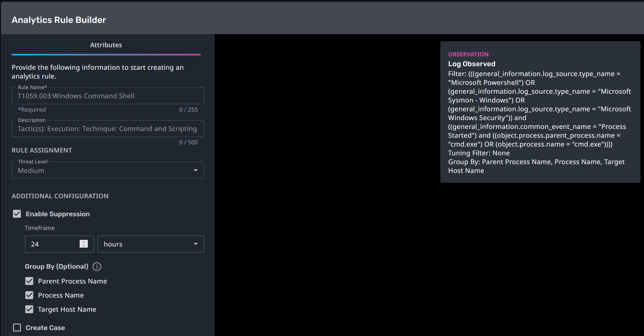644x336 pixels.
Task: Click the Rule Name input field
Action: coord(108,96)
